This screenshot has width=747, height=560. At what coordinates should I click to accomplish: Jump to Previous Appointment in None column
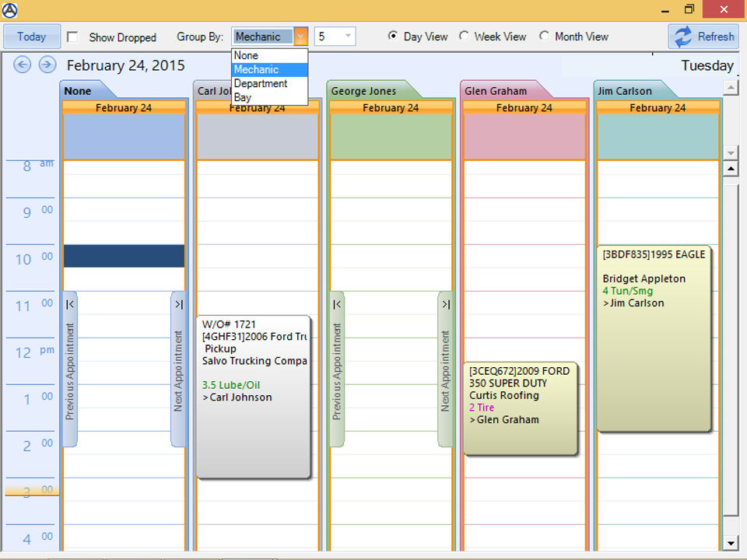(x=70, y=369)
